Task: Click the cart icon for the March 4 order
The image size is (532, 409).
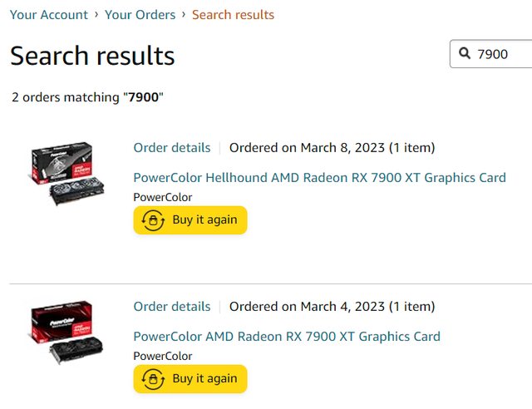Action: 153,379
